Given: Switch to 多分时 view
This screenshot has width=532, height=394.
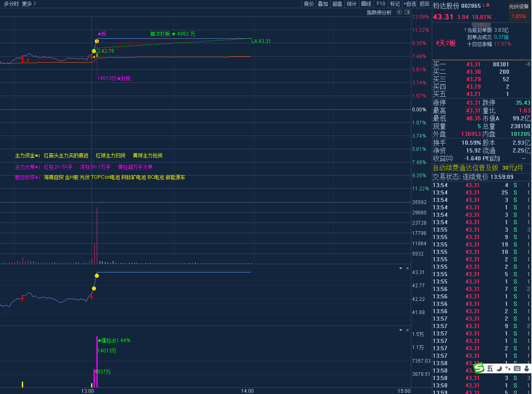Looking at the screenshot, I should click(x=11, y=4).
